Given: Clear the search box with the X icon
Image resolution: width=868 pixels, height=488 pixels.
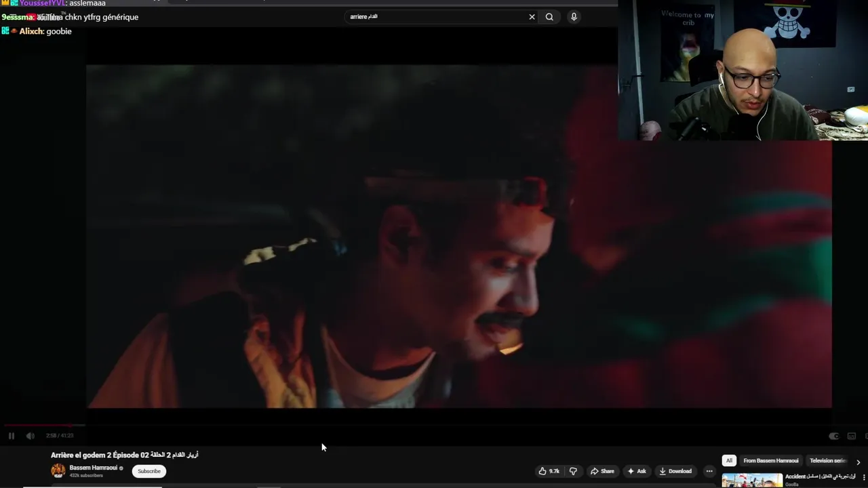Looking at the screenshot, I should pyautogui.click(x=532, y=17).
